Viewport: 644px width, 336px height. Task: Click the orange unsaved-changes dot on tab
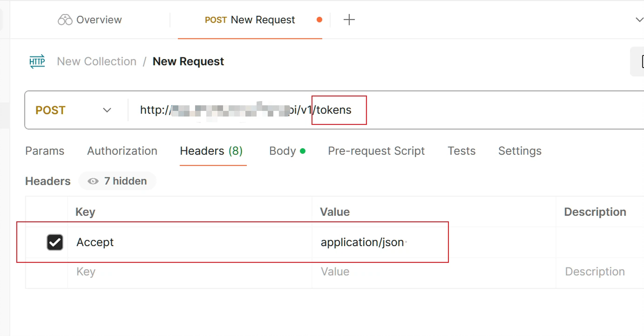319,20
